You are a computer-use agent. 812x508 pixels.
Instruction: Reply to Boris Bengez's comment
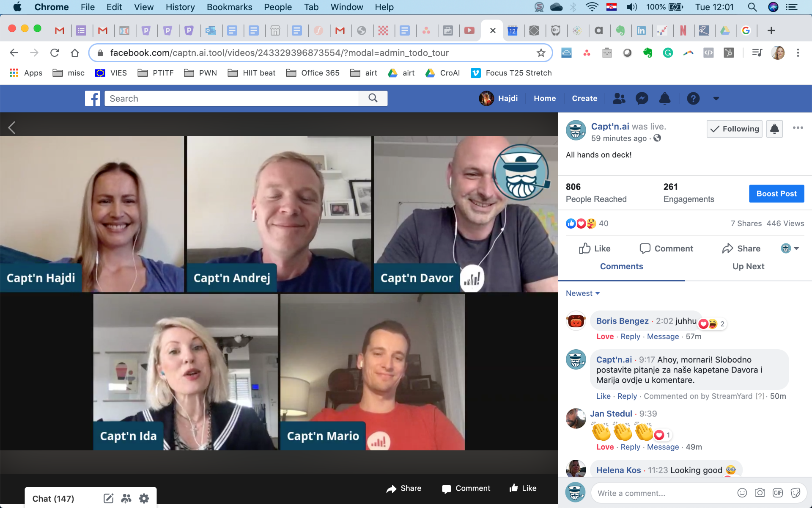point(630,337)
